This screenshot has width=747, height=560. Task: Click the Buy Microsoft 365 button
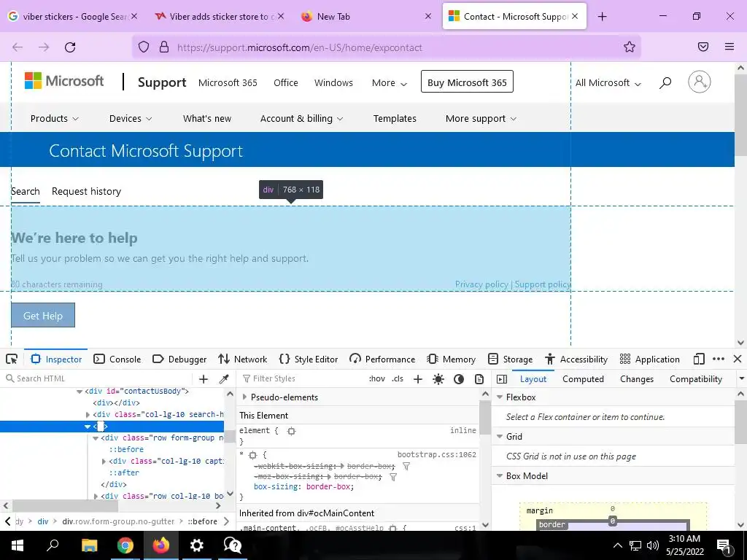pos(467,82)
